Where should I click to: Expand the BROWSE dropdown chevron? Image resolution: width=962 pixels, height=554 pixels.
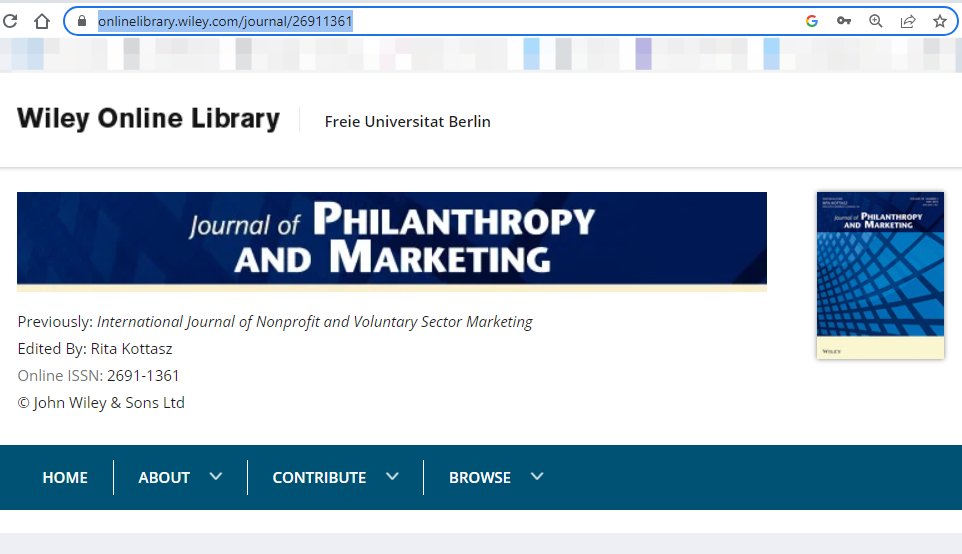point(537,476)
